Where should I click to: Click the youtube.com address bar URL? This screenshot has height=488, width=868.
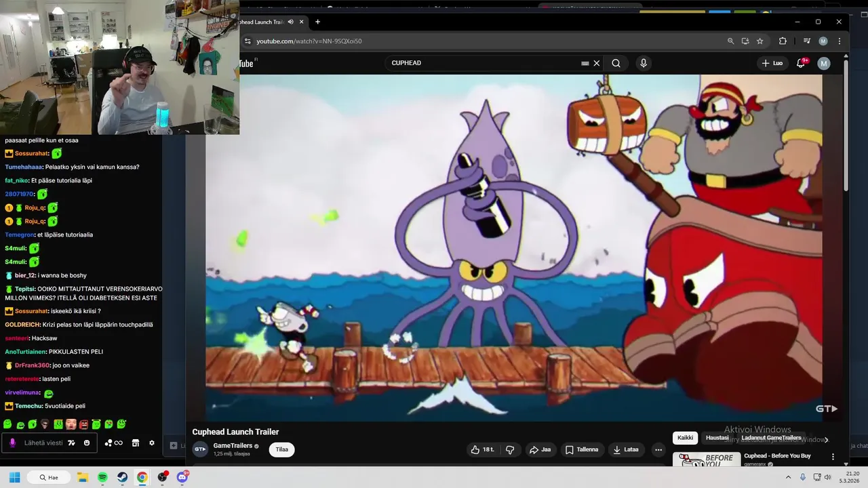(x=309, y=41)
